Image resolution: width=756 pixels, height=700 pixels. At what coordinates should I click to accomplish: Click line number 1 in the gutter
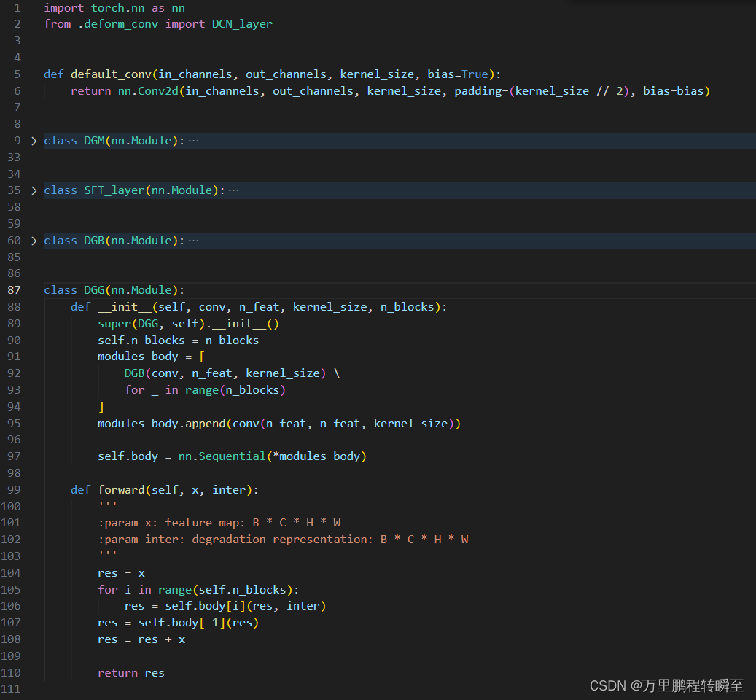click(17, 8)
